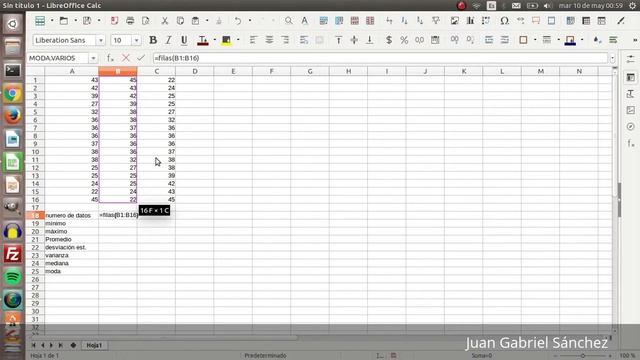Accept the formula entry
The image size is (640, 360).
click(141, 58)
